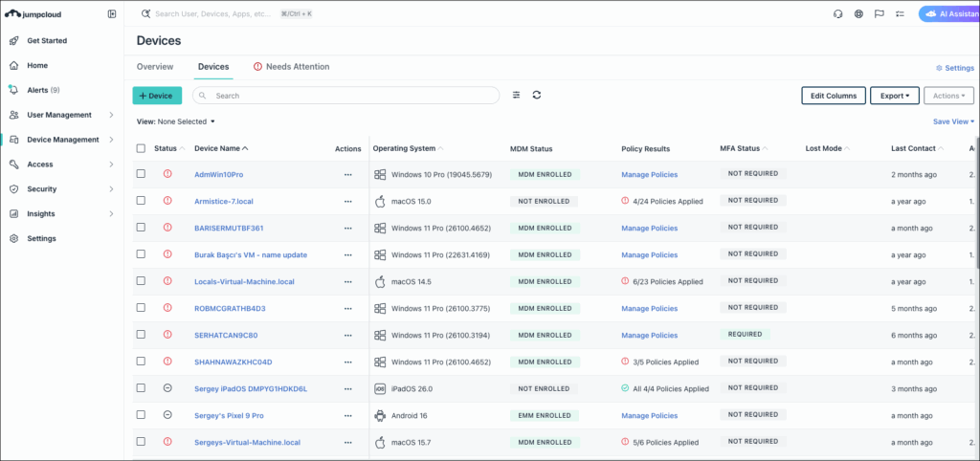Click the Alerts bell in sidebar

coord(14,90)
